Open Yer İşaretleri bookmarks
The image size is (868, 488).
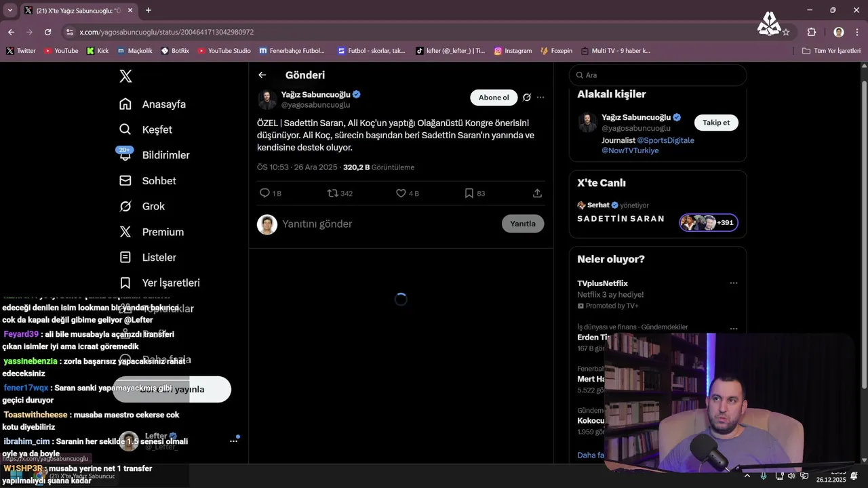click(x=159, y=283)
